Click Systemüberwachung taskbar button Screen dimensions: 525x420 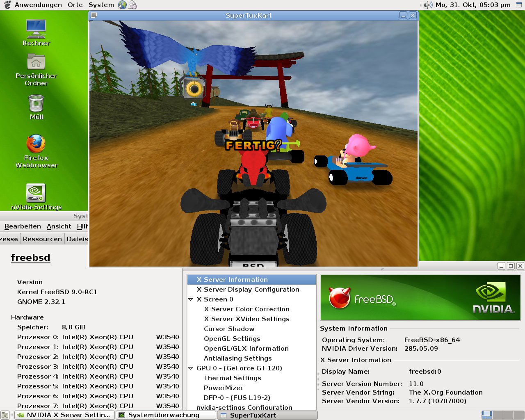(x=165, y=415)
